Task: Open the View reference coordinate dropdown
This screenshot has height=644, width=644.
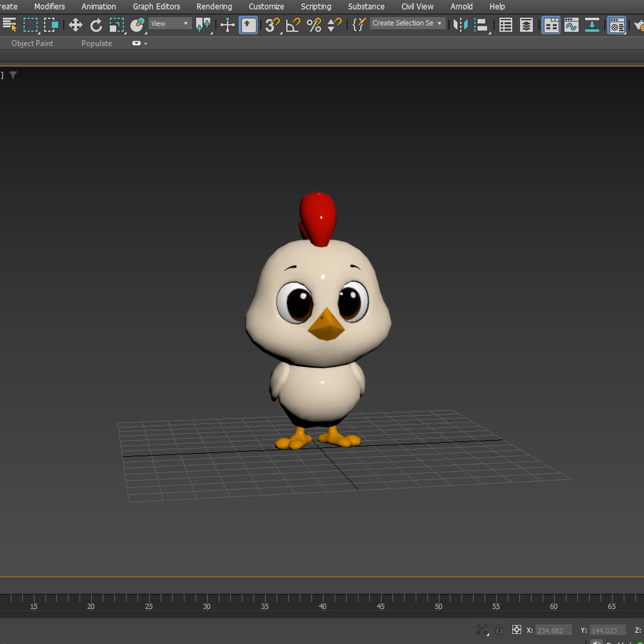Action: pyautogui.click(x=169, y=23)
